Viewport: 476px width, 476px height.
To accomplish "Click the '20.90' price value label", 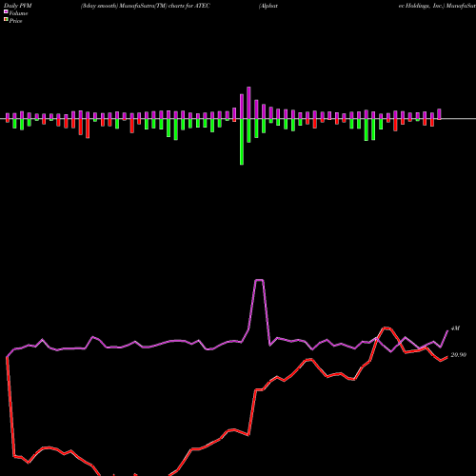I will click(x=459, y=355).
